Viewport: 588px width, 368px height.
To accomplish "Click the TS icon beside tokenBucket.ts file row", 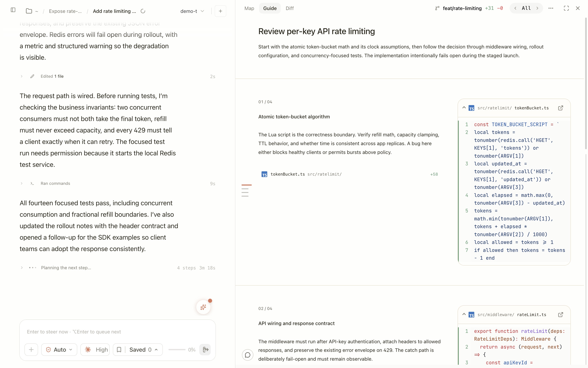I will pyautogui.click(x=264, y=174).
